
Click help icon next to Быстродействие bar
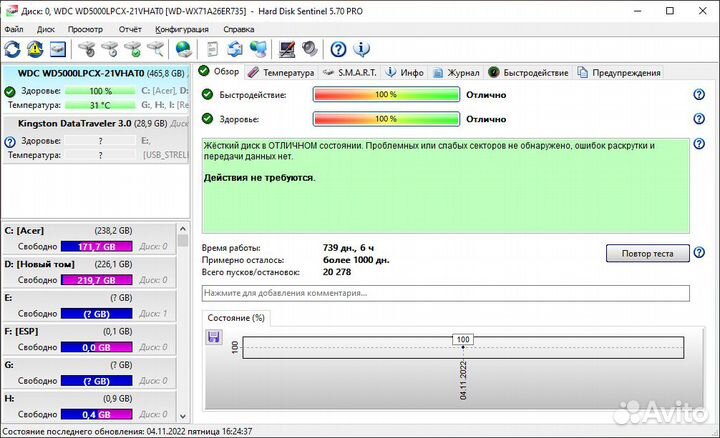699,95
